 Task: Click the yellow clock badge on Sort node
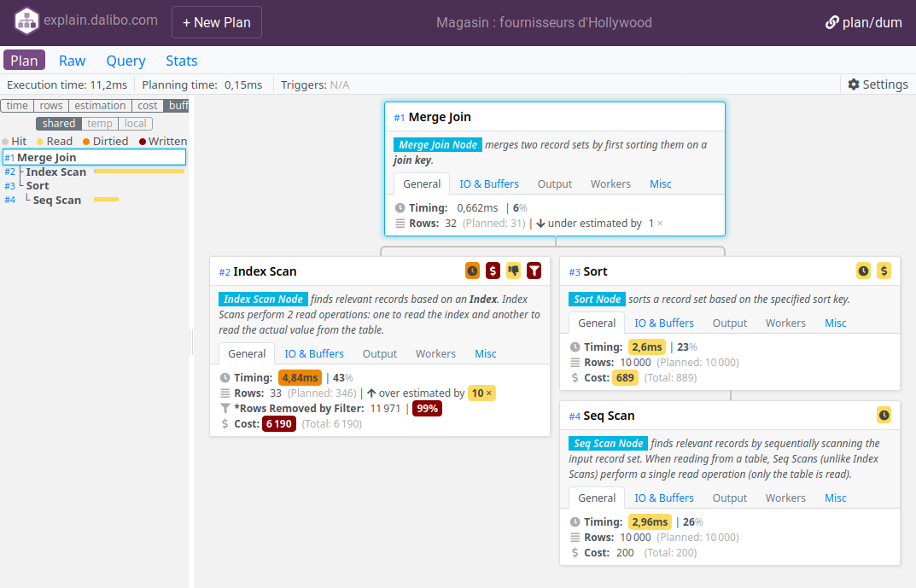[863, 271]
